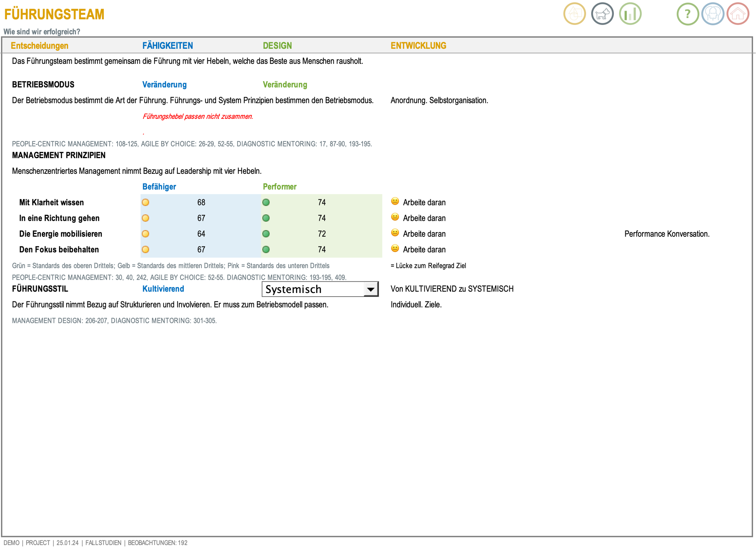Switch to the Entscheidungen tab
Image resolution: width=756 pixels, height=548 pixels.
[40, 46]
